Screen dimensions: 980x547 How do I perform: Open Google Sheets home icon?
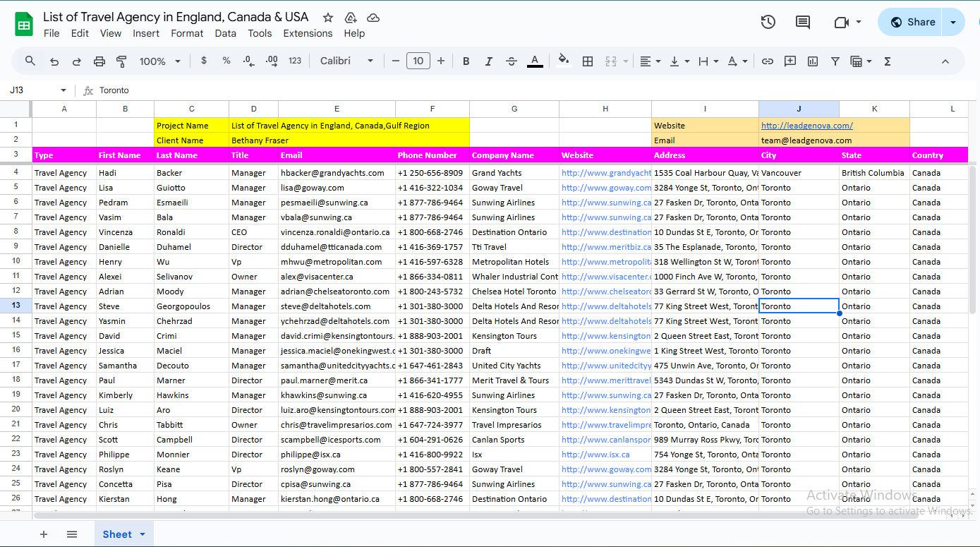[25, 24]
